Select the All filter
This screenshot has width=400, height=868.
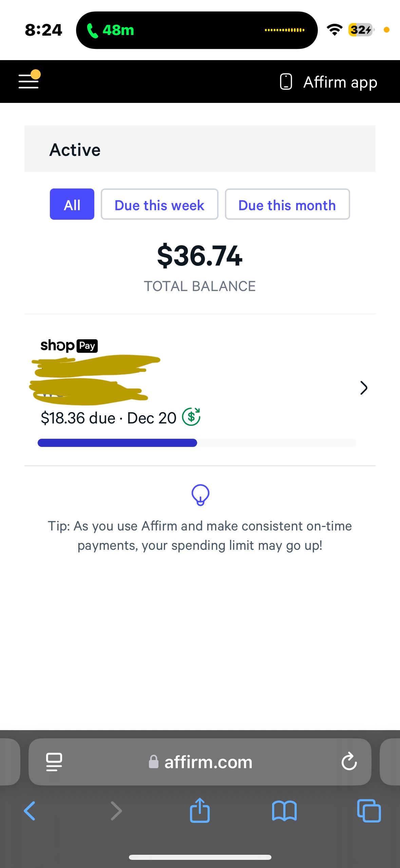tap(72, 204)
